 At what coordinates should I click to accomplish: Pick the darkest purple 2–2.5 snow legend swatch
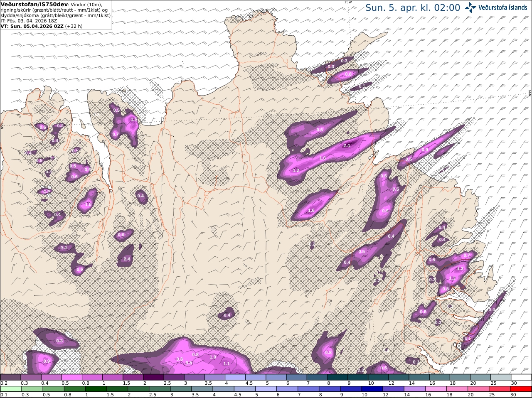pyautogui.click(x=153, y=377)
